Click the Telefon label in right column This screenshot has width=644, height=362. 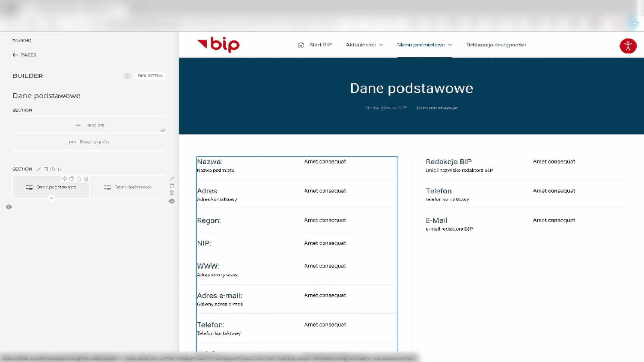point(439,191)
